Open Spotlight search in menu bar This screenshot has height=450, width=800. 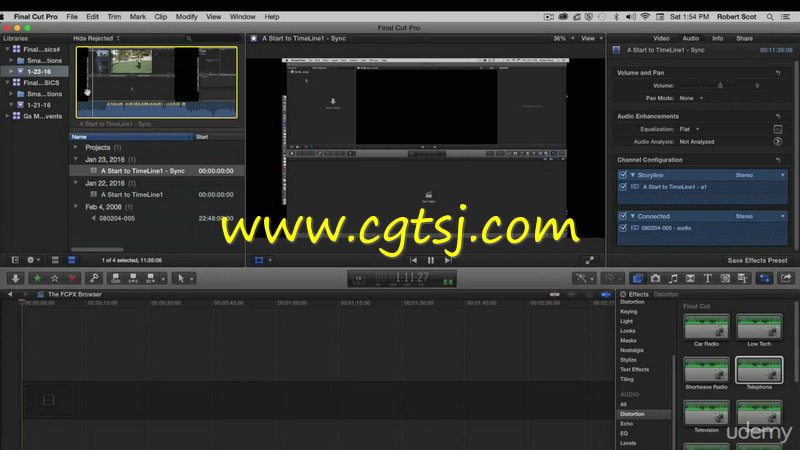770,17
